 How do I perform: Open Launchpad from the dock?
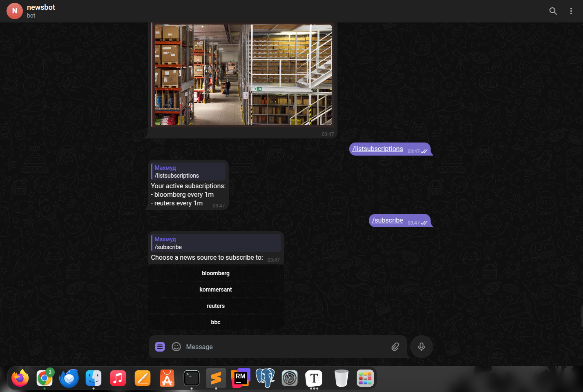click(365, 378)
